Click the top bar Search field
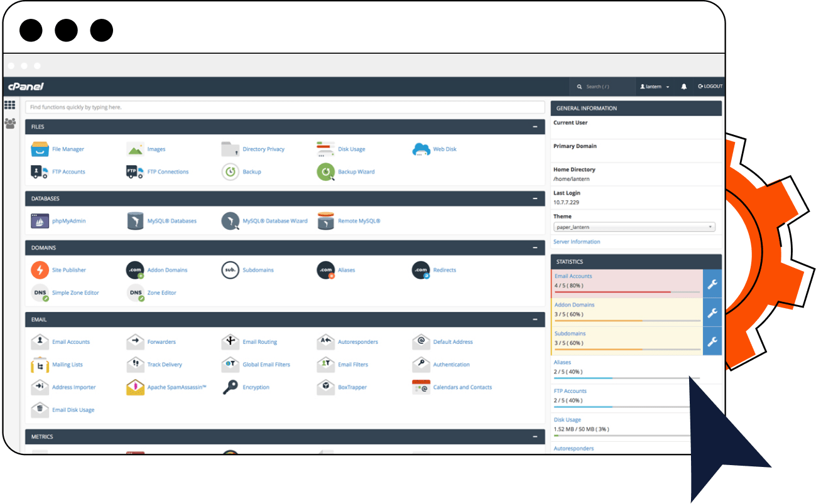The height and width of the screenshot is (504, 816). (x=603, y=87)
